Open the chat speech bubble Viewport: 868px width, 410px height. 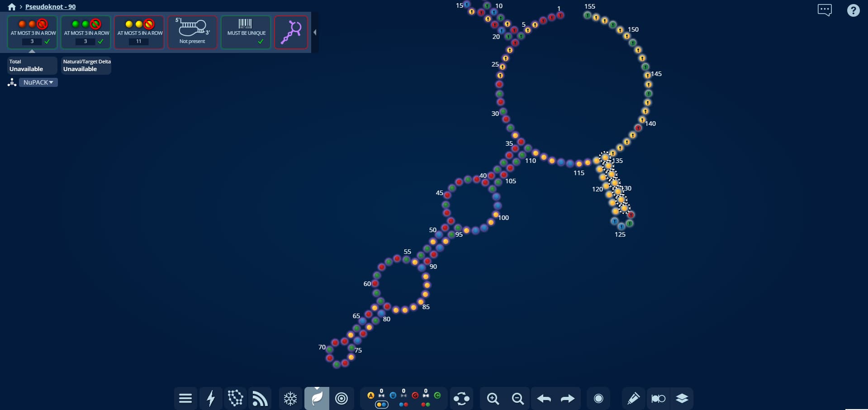click(825, 10)
